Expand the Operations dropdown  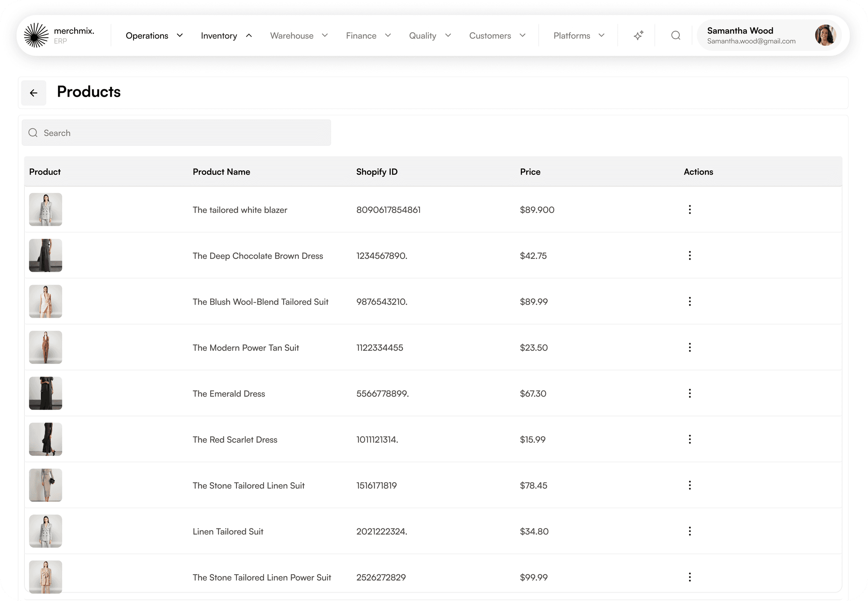click(x=154, y=36)
